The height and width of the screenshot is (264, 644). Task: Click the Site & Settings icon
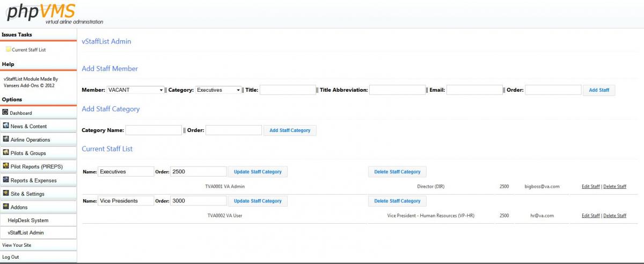[6, 194]
